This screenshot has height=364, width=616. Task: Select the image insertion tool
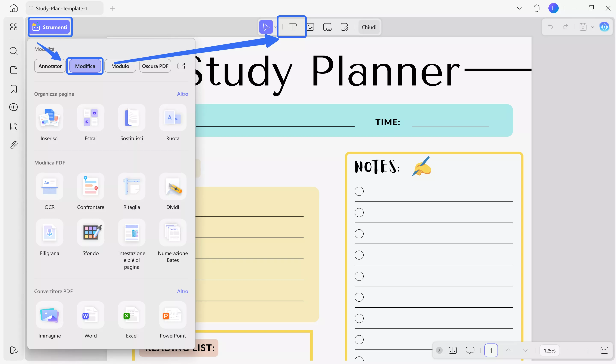point(311,27)
